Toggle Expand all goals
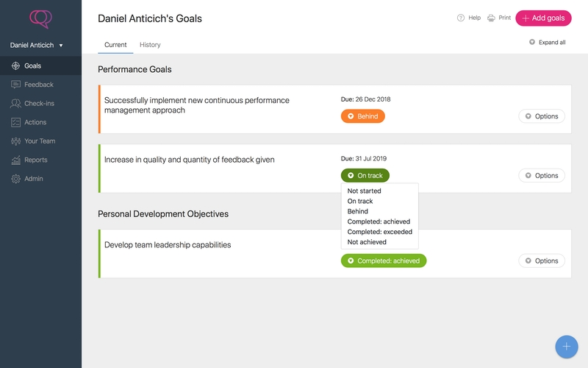 pos(548,43)
